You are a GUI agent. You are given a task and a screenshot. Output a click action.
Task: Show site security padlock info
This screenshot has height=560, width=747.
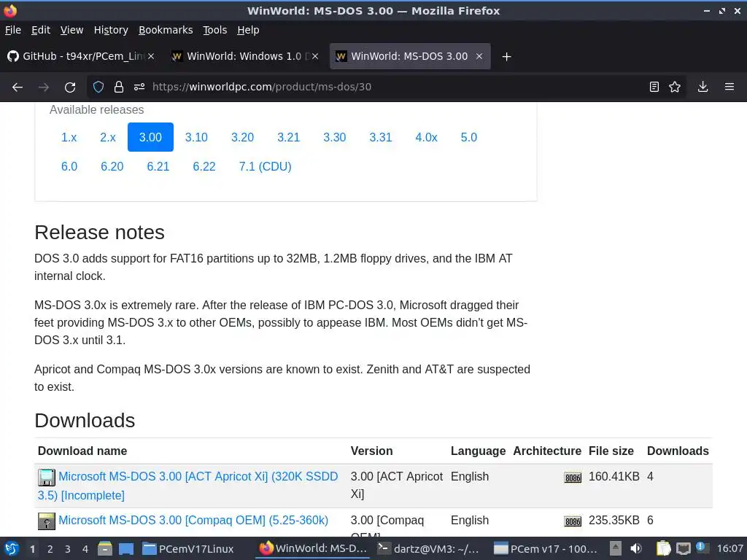tap(119, 87)
